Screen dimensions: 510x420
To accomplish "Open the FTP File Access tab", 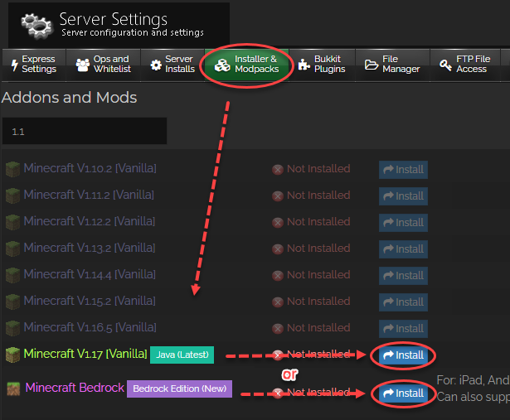I will coord(465,65).
